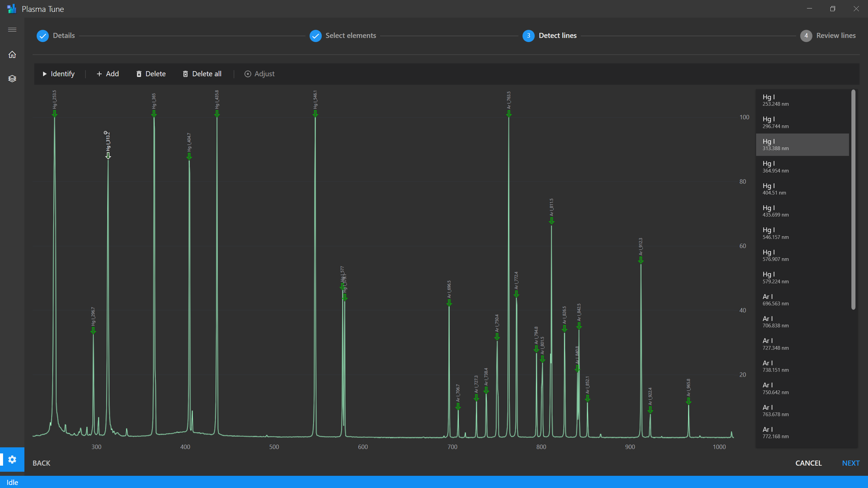The image size is (868, 488).
Task: Click the Hg I_435.8 peak marker
Action: [217, 114]
